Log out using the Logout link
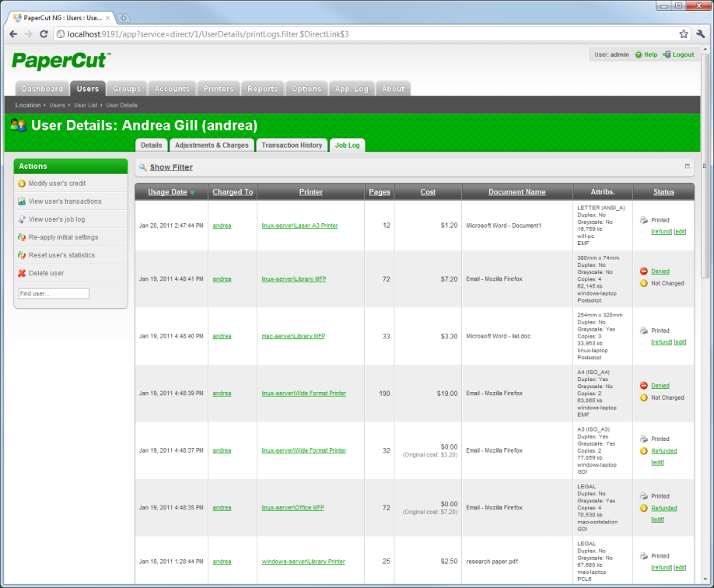The width and height of the screenshot is (714, 588). (682, 54)
